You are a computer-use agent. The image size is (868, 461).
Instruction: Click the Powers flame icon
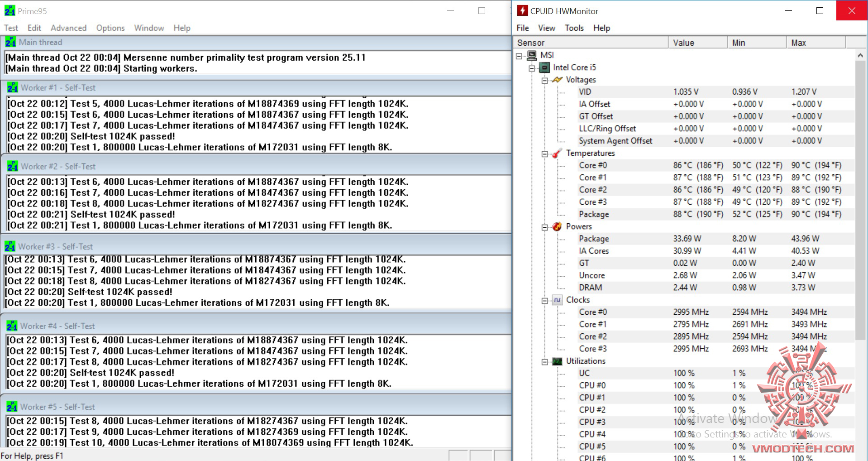(x=557, y=226)
